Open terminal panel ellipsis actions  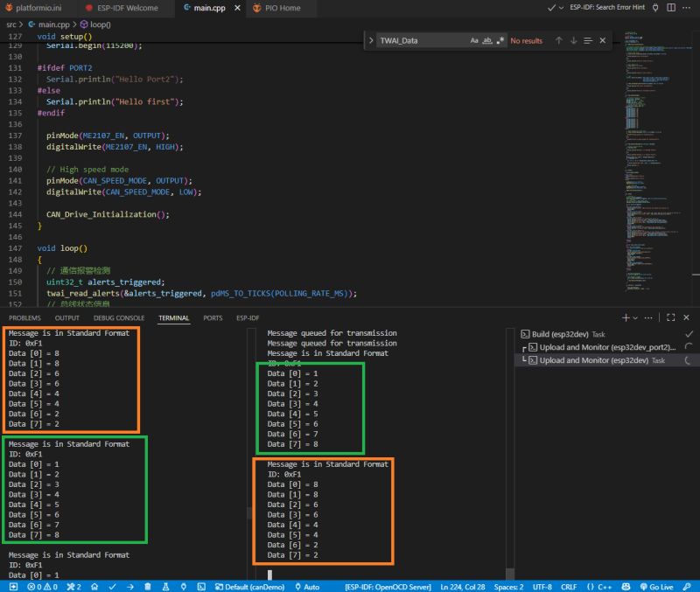pyautogui.click(x=648, y=317)
